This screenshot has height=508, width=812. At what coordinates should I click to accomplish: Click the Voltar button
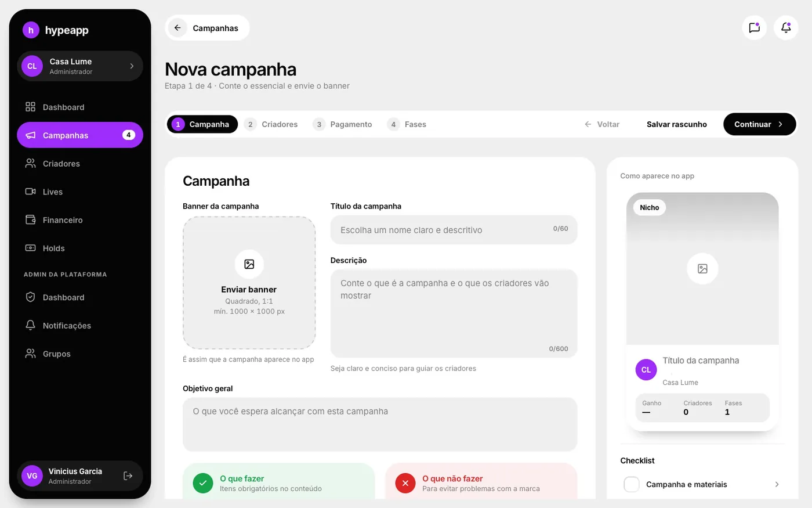602,124
